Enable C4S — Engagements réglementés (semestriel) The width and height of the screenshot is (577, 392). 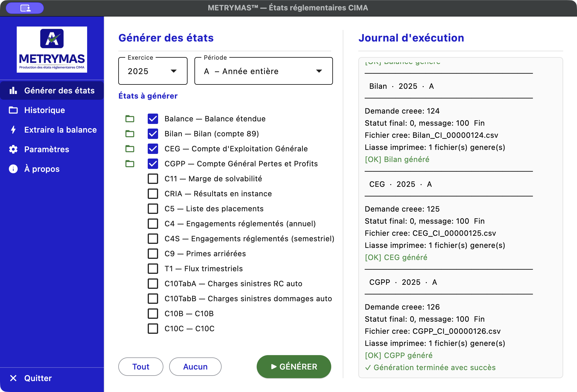pyautogui.click(x=153, y=239)
